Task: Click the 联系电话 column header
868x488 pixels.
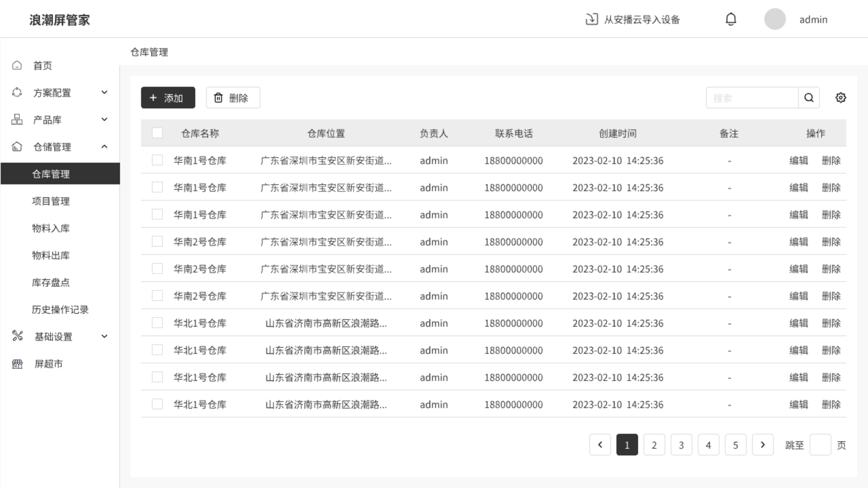Action: tap(514, 133)
